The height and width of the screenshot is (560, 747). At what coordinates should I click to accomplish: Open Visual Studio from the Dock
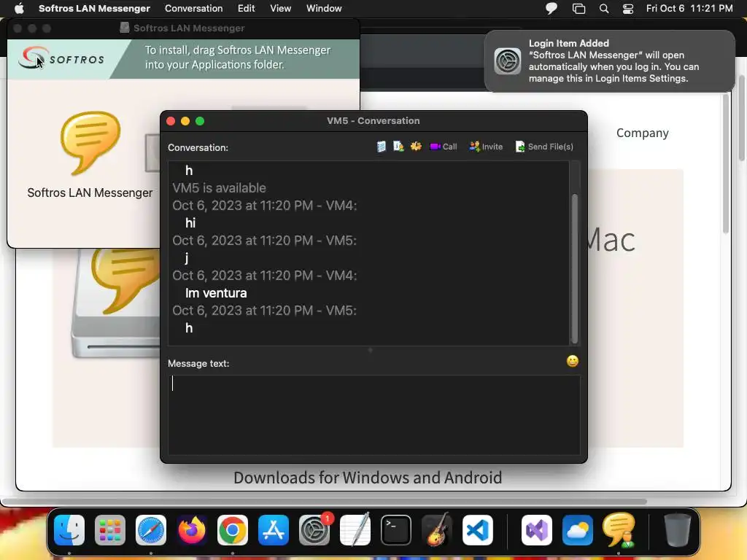pos(536,529)
